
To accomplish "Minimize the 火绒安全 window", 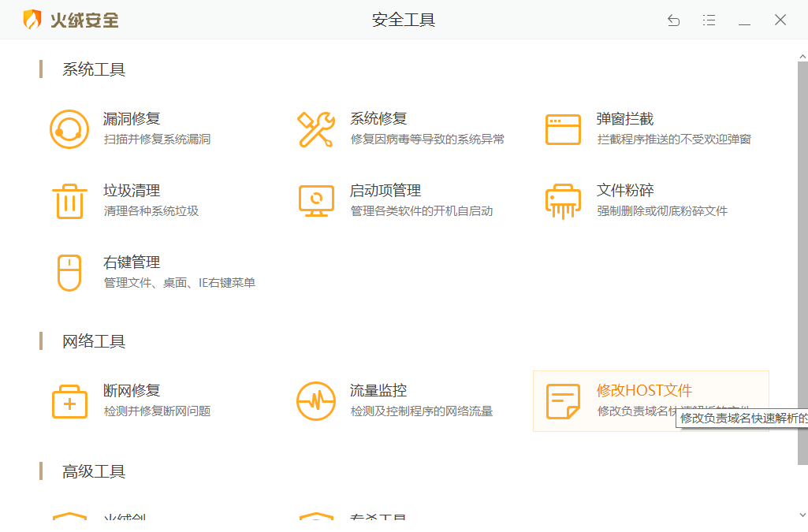I will point(744,20).
